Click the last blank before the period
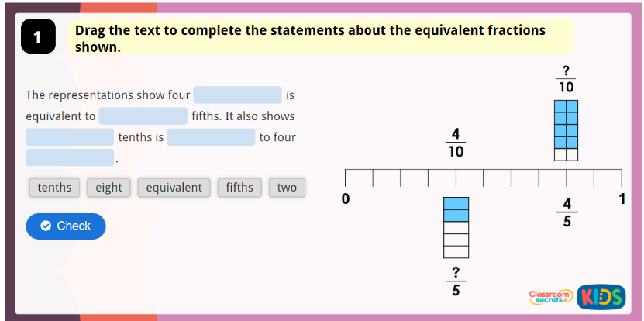Screen dimensions: 644x321 click(x=70, y=158)
